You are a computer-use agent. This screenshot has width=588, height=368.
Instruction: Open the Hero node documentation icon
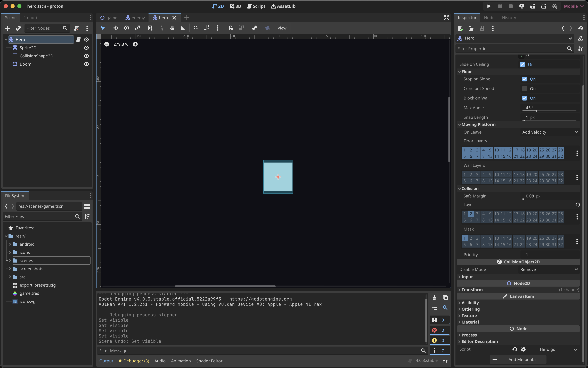point(580,38)
